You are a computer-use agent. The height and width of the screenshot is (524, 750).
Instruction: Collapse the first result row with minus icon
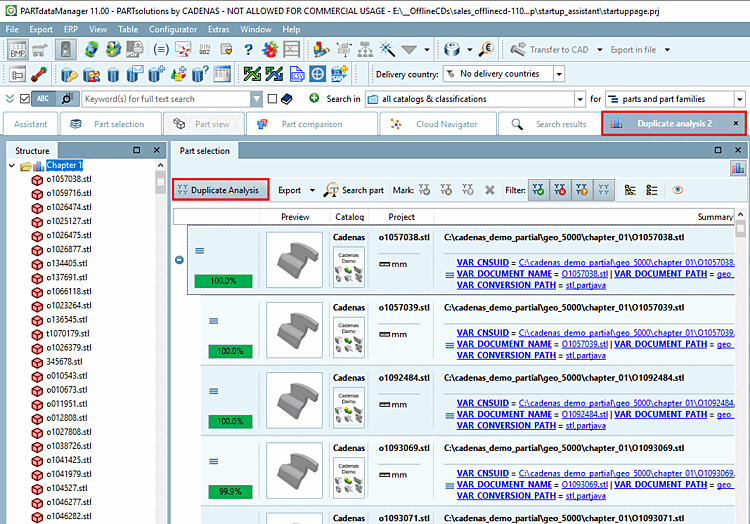coord(180,260)
